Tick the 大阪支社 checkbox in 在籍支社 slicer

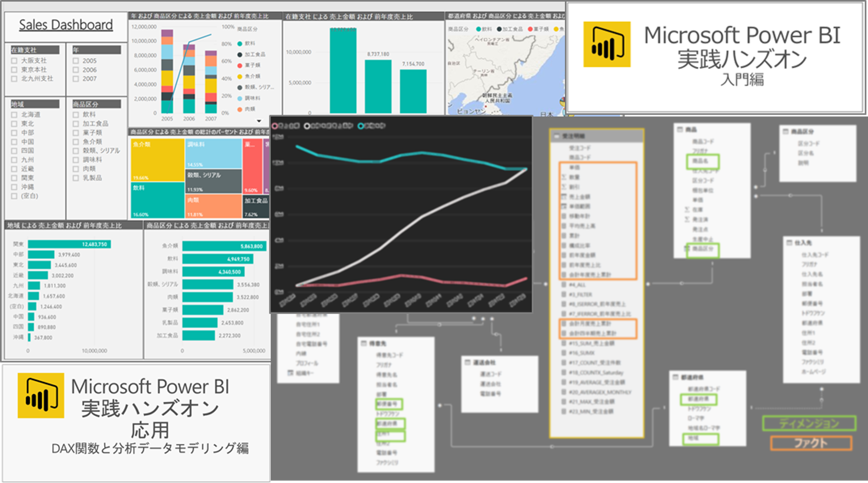[x=14, y=61]
